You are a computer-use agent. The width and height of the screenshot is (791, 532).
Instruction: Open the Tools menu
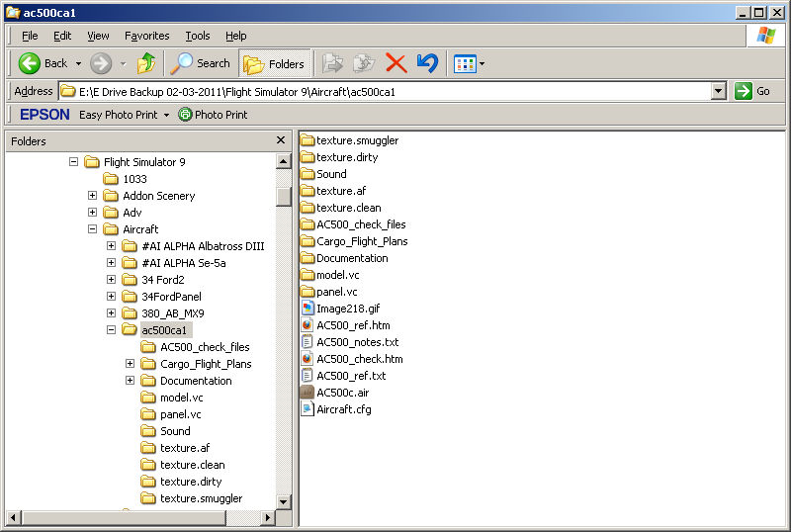tap(197, 36)
